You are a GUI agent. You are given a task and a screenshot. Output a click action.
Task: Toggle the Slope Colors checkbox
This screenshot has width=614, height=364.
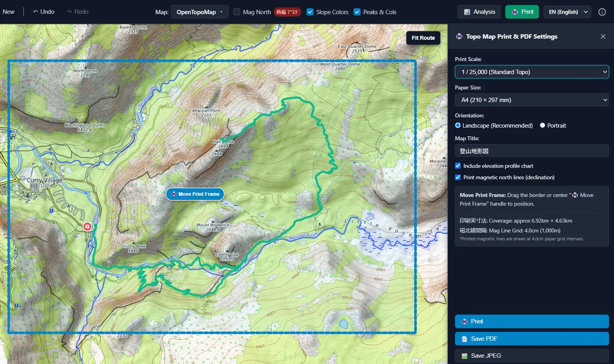coord(310,12)
